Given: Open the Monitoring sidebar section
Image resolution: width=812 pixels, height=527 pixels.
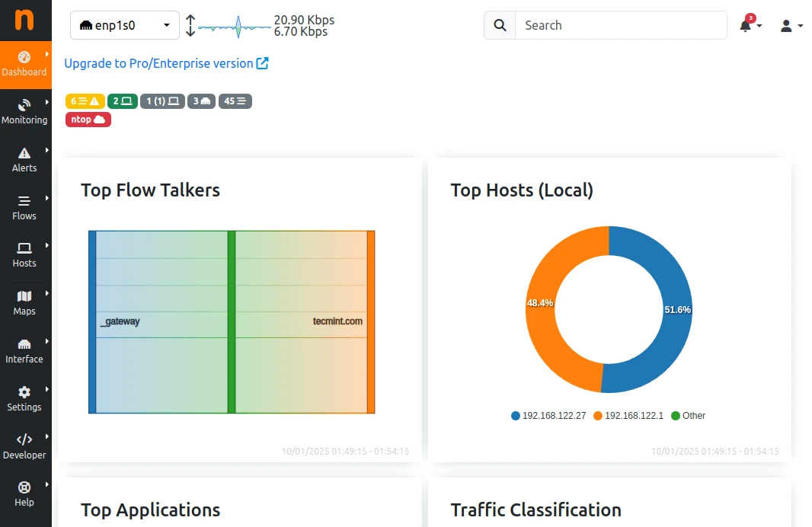Looking at the screenshot, I should click(x=24, y=112).
